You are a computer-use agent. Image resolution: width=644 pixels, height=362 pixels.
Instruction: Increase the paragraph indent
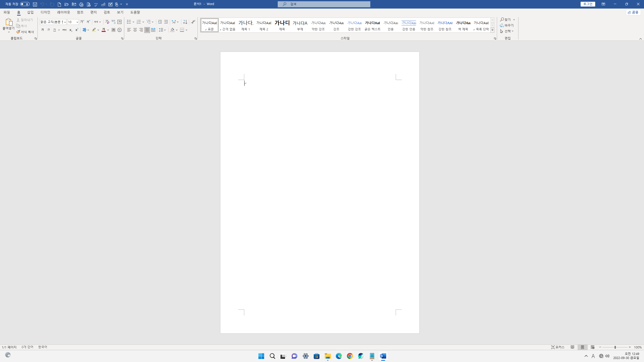point(166,22)
